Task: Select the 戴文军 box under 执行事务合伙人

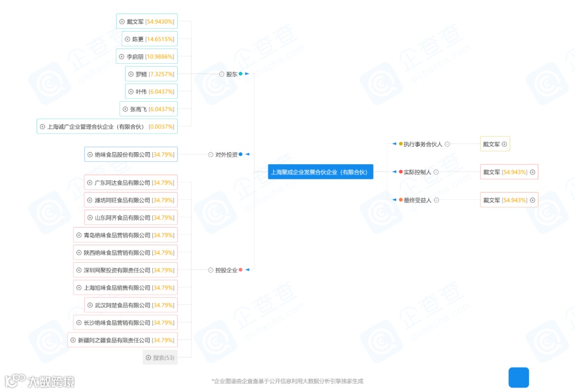Action: coord(495,144)
